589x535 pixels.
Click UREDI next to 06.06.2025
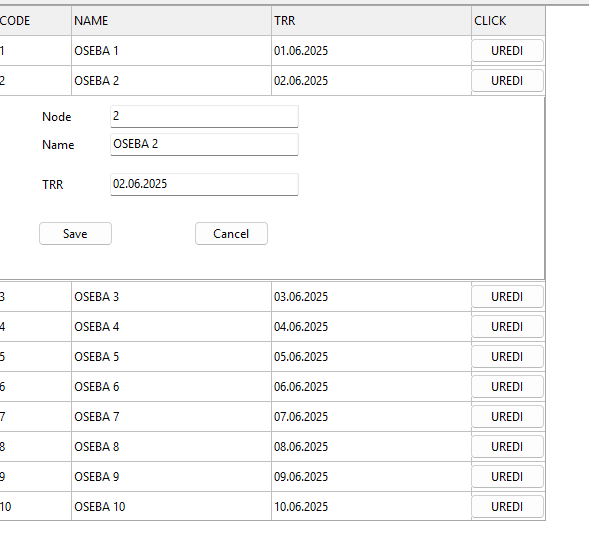coord(507,387)
